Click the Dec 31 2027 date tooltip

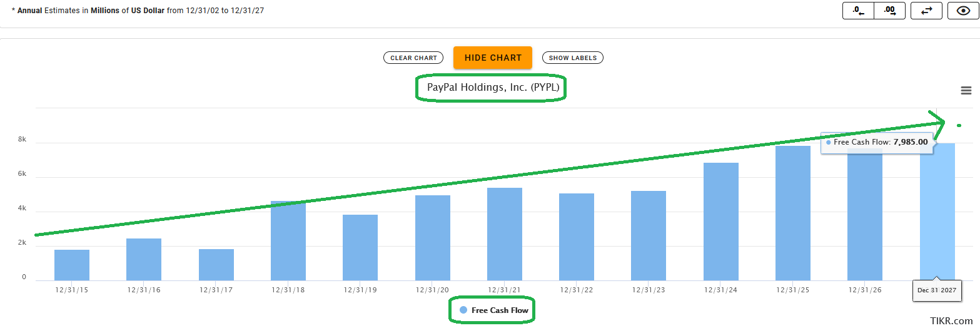coord(936,290)
